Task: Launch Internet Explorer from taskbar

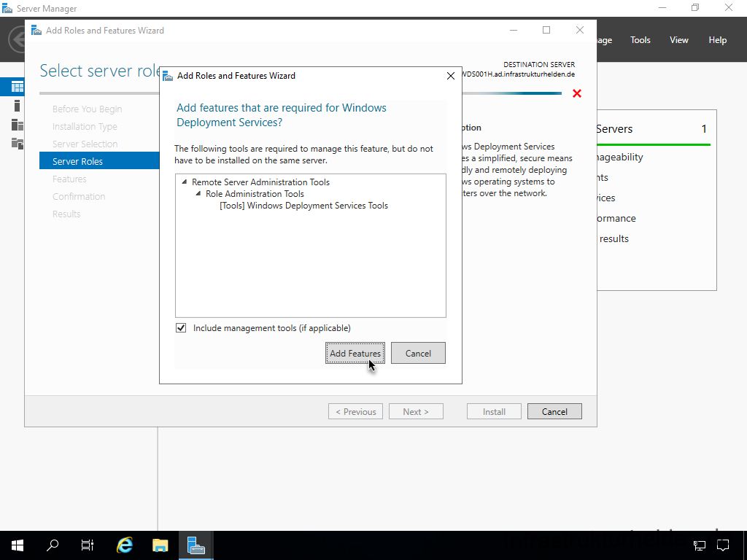Action: (x=125, y=545)
